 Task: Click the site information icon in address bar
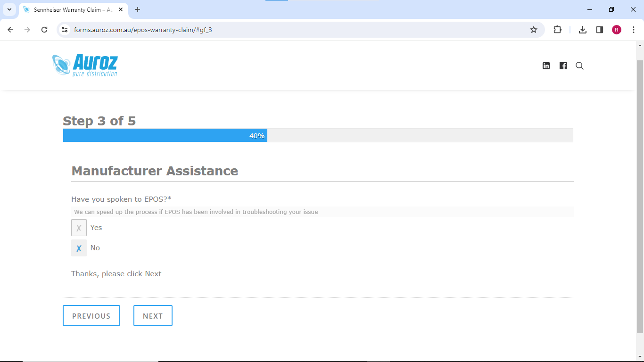[65, 30]
